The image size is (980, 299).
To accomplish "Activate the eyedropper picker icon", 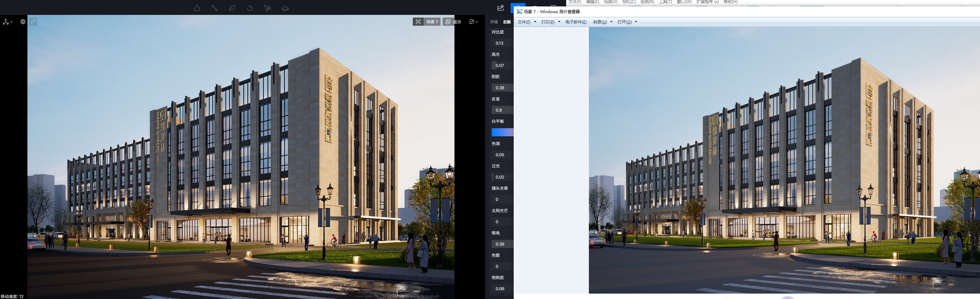I will [x=34, y=22].
